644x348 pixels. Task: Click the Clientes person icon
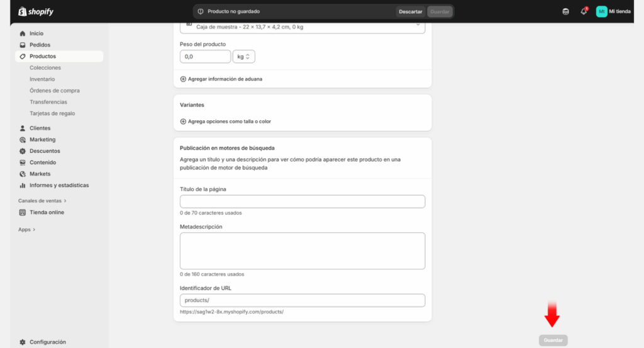tap(23, 128)
